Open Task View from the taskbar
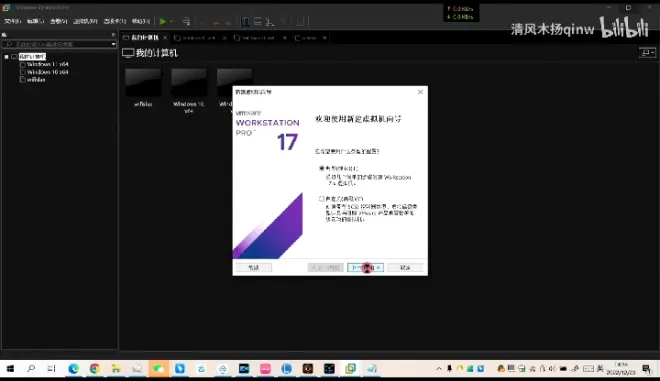The width and height of the screenshot is (660, 381). [51, 369]
